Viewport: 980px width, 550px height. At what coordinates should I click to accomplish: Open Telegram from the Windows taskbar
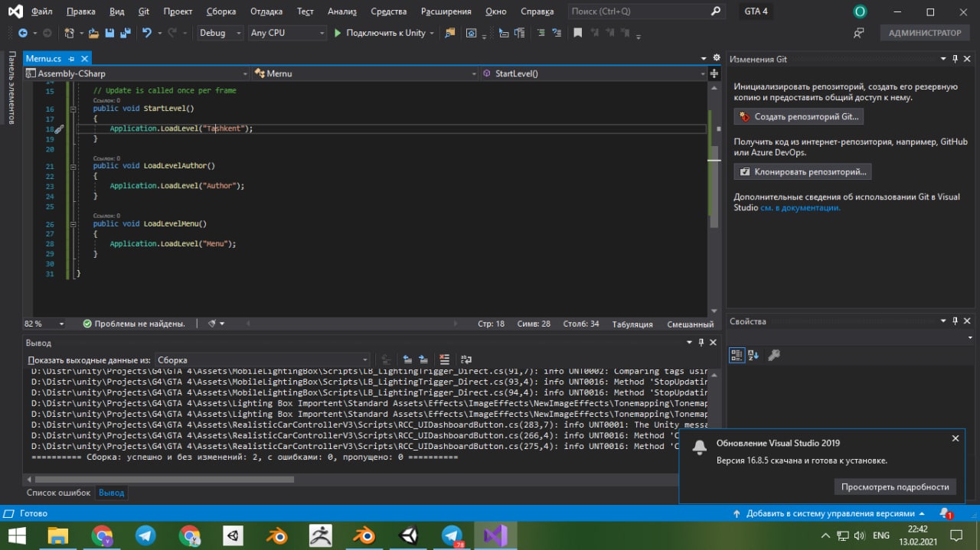tap(146, 535)
